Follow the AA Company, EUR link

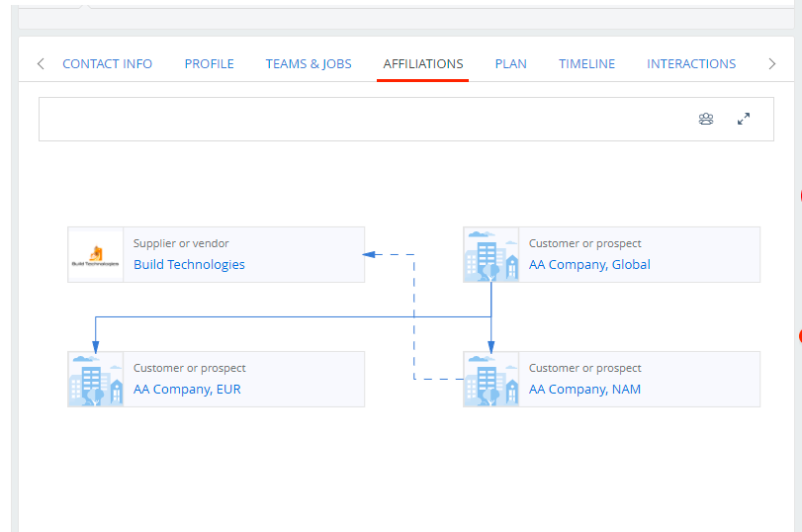[187, 390]
